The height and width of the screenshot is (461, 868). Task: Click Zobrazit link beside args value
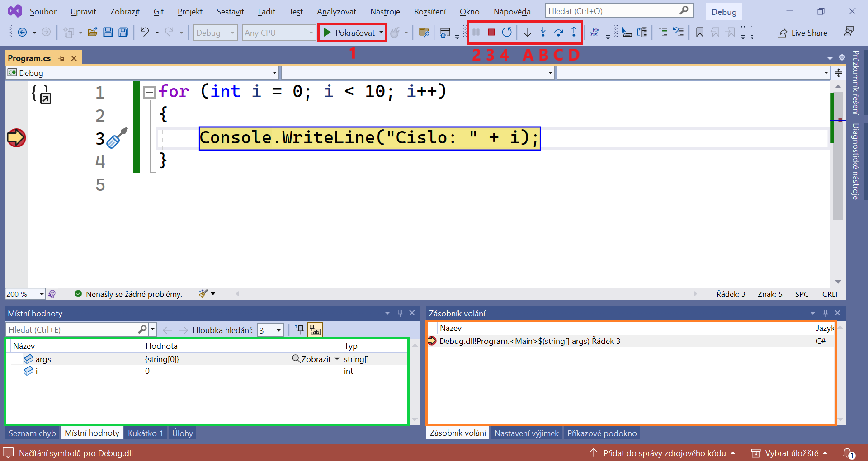tap(316, 358)
